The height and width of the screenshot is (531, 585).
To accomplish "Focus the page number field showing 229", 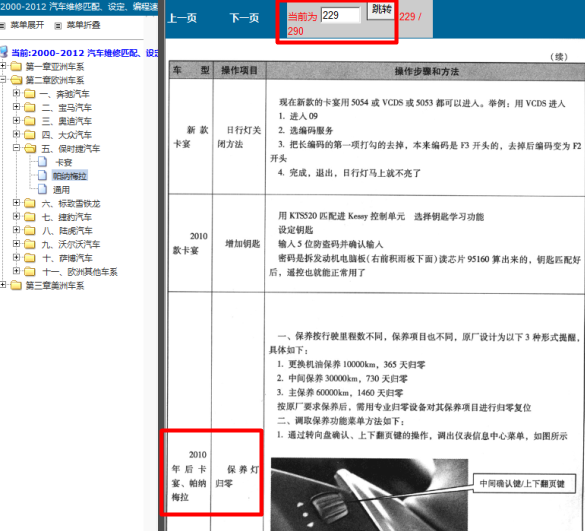I will click(x=341, y=15).
